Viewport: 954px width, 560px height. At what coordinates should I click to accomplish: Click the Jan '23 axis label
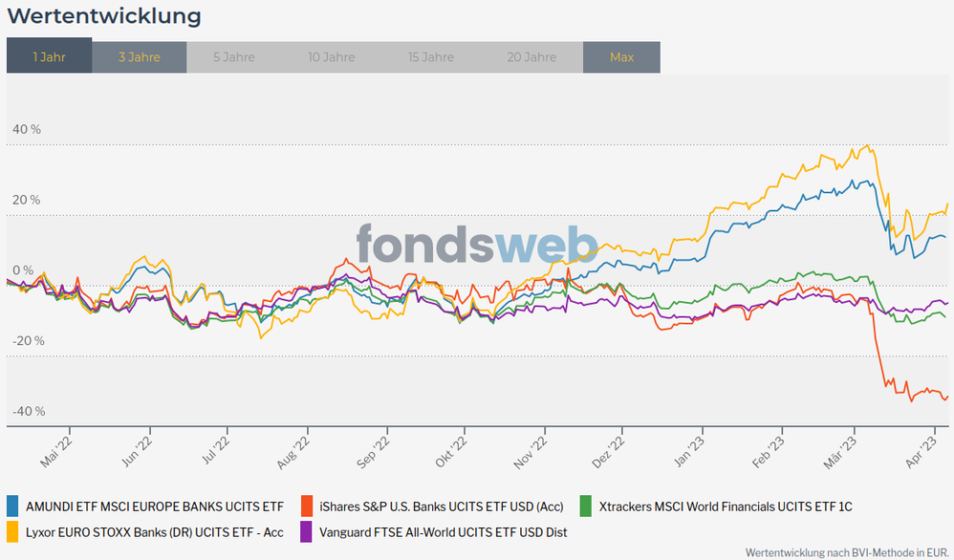[689, 452]
